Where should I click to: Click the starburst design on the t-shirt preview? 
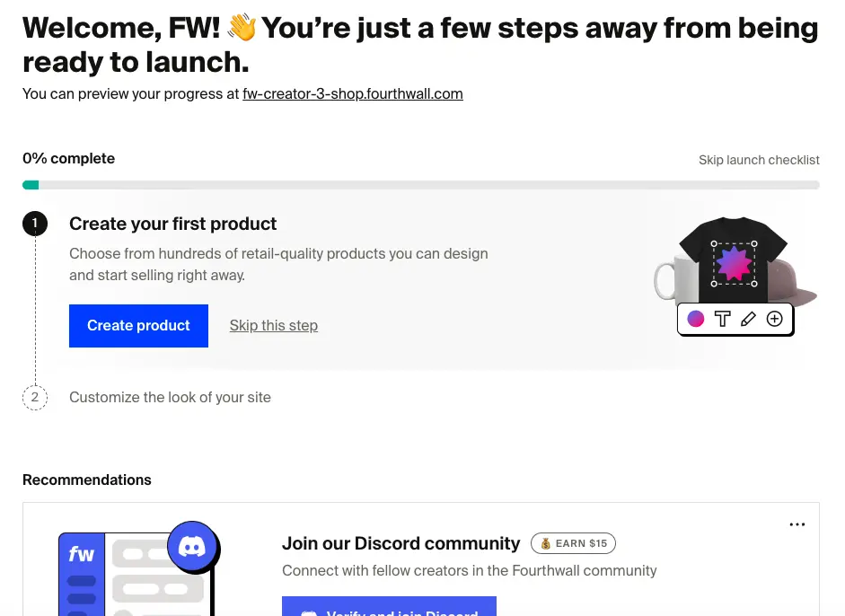735,263
